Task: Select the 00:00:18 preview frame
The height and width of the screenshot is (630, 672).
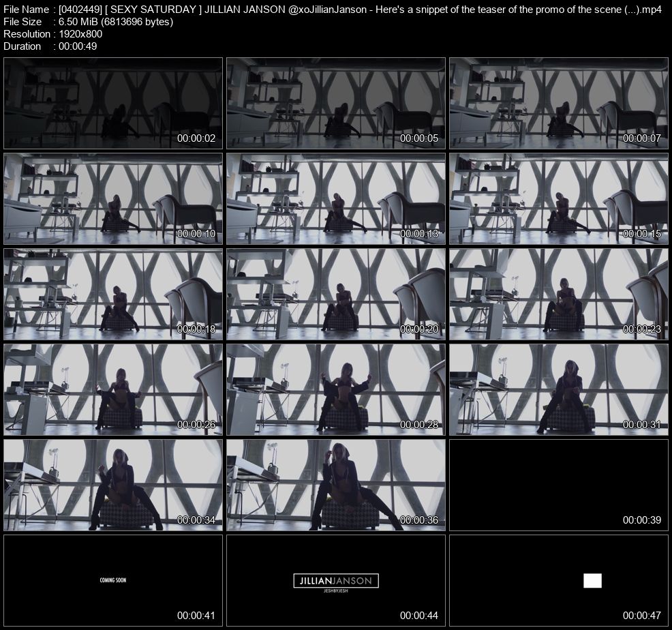Action: (x=112, y=294)
